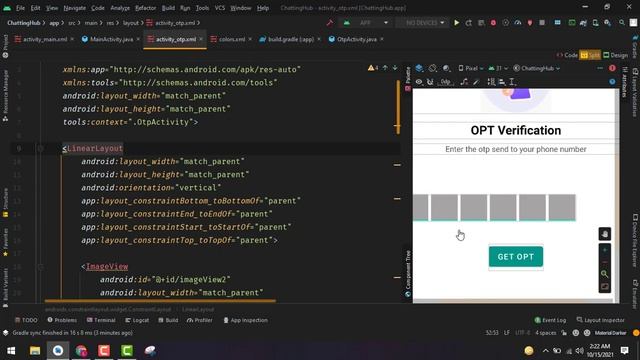Viewport: 640px width, 360px height.
Task: Open the File menu
Action: click(20, 8)
